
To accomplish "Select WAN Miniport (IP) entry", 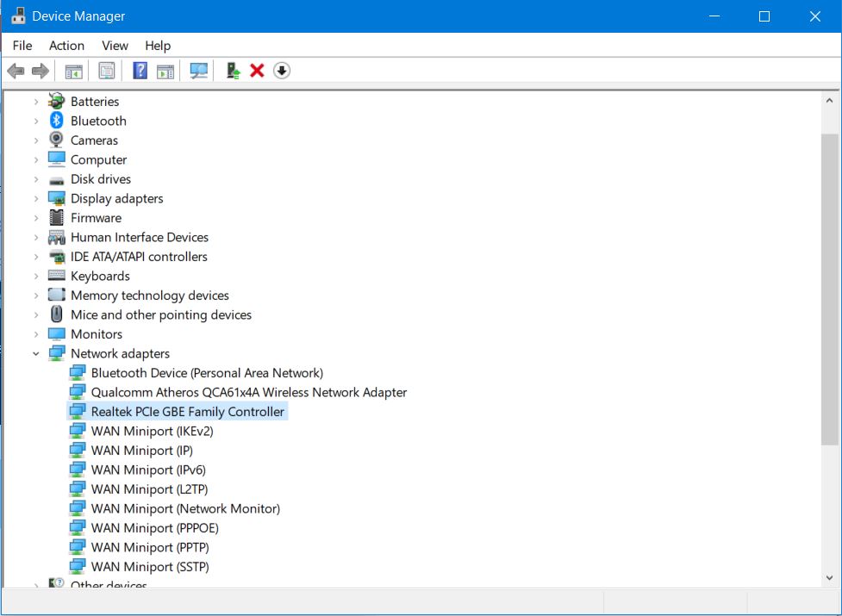I will [x=141, y=451].
